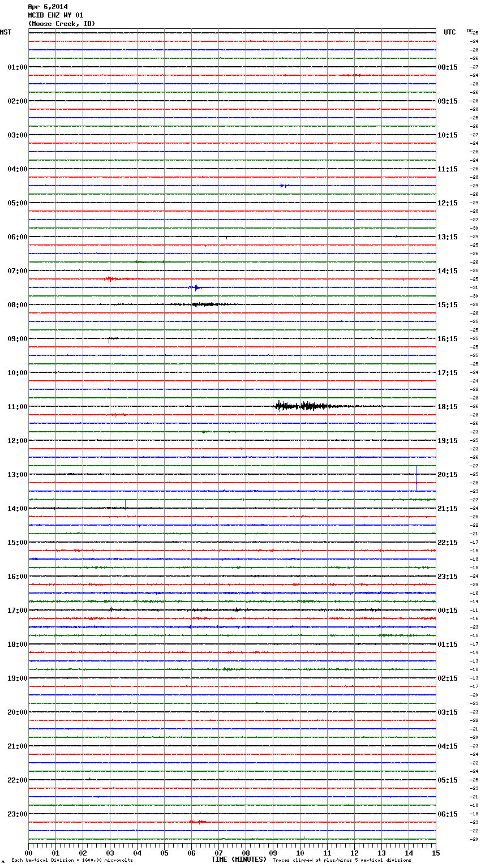The image size is (481, 868).
Task: Click the 15:15 UTC time label
Action: pos(448,305)
